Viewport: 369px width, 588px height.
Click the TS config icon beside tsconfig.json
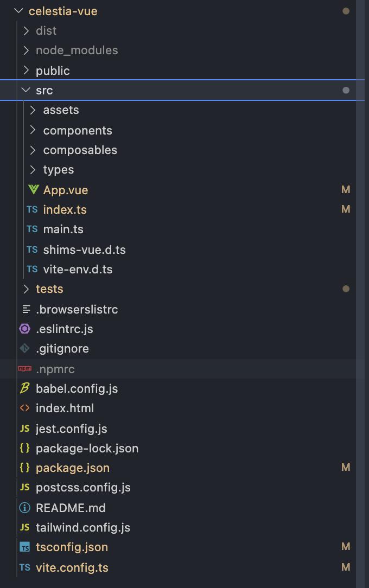click(25, 547)
